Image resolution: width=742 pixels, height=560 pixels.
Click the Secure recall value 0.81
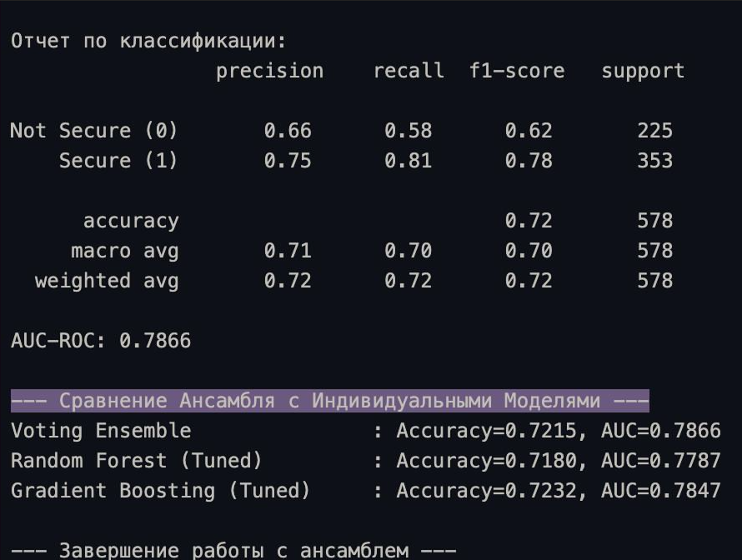pos(408,161)
